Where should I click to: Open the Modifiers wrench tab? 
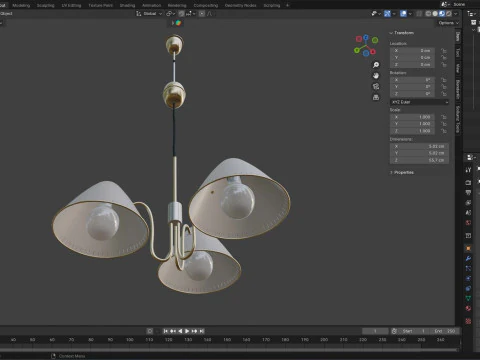[x=468, y=258]
